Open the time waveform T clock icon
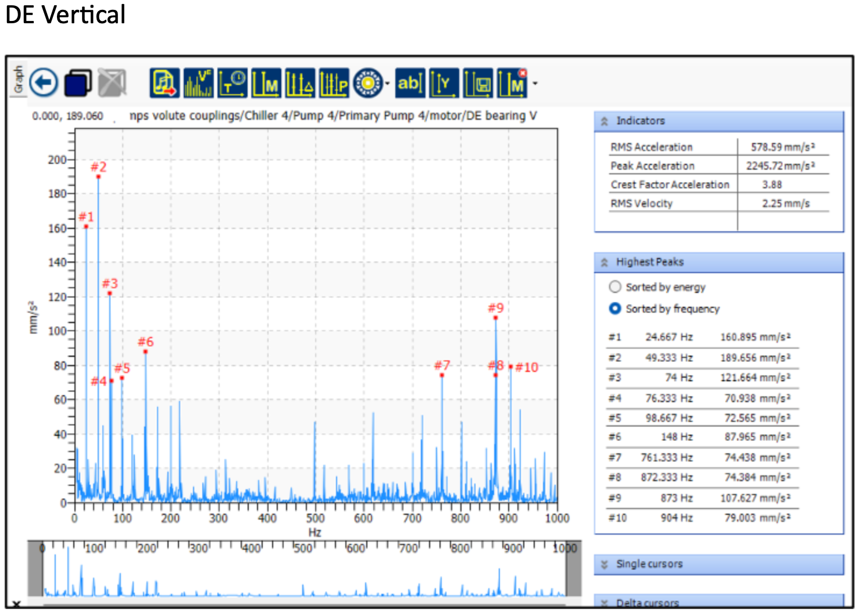This screenshot has height=616, width=858. tap(233, 83)
